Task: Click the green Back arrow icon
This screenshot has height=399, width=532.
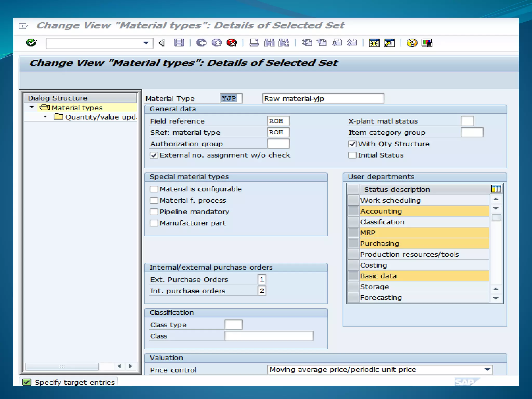Action: pyautogui.click(x=201, y=43)
